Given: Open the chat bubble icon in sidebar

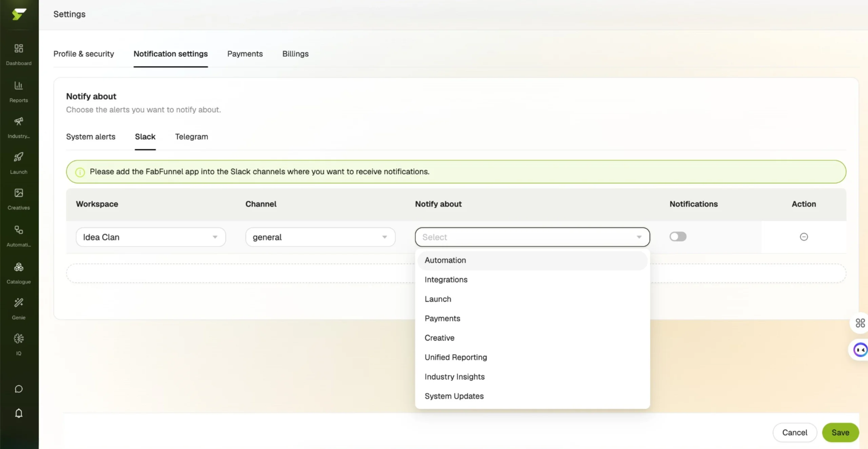Looking at the screenshot, I should click(19, 389).
